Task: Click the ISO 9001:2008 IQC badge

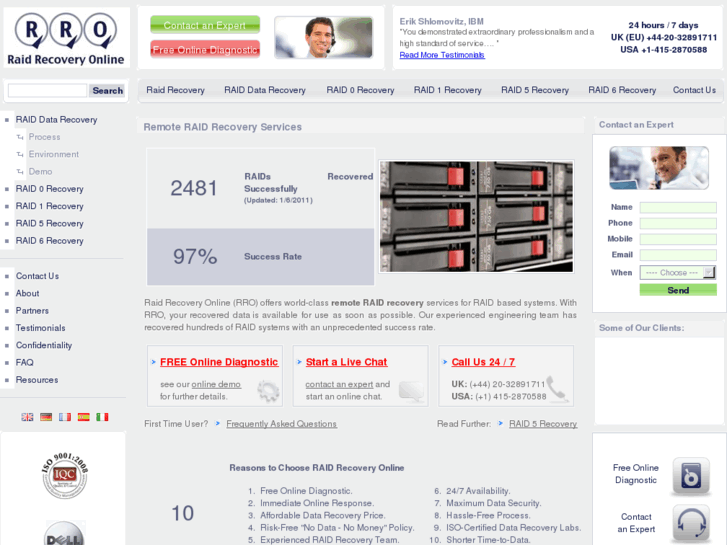Action: point(64,476)
